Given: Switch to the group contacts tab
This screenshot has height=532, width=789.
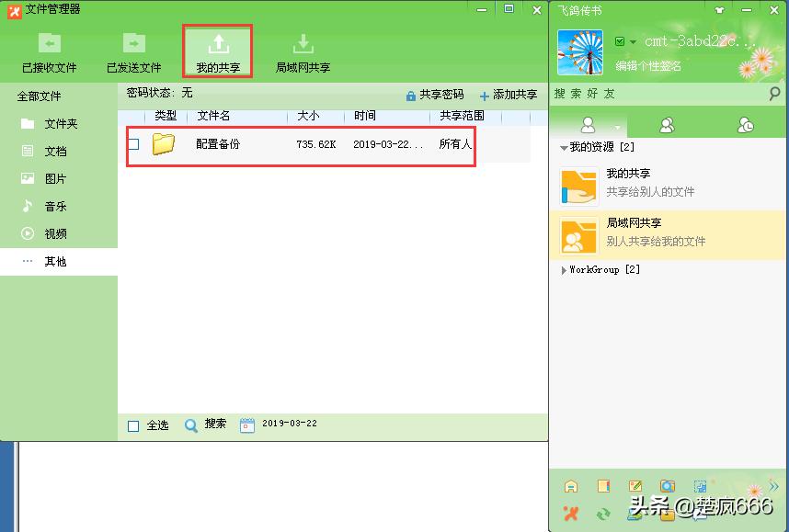Looking at the screenshot, I should [x=667, y=124].
